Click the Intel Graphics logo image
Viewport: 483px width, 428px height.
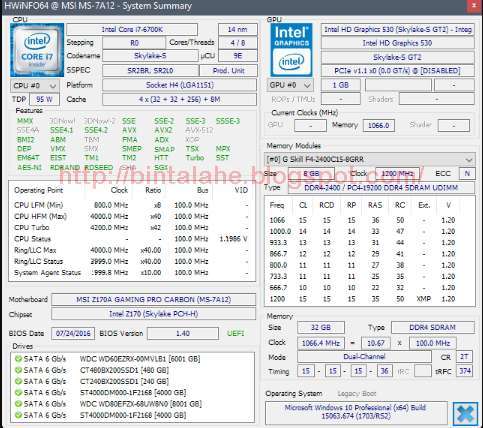coord(291,50)
